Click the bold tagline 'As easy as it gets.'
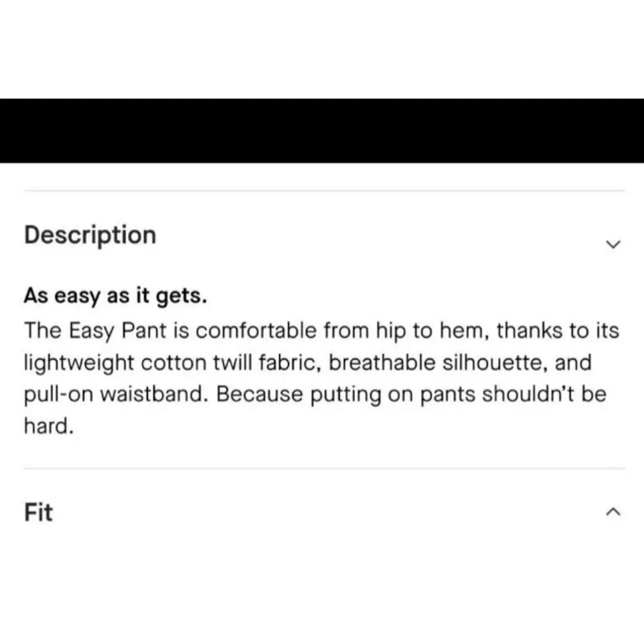 [x=115, y=296]
